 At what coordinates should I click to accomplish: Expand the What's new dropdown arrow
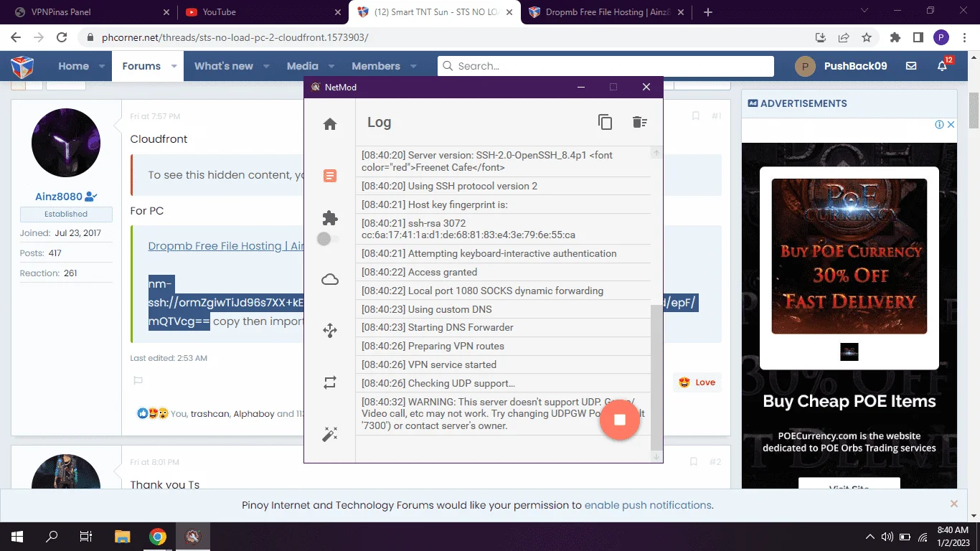point(266,66)
